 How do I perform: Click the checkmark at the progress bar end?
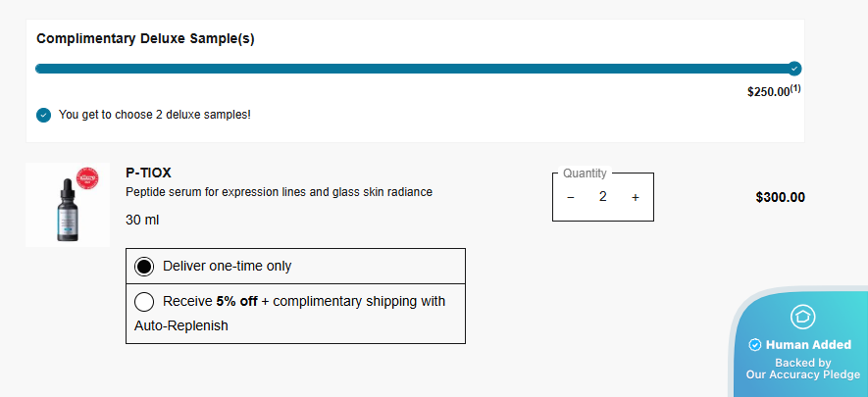click(794, 69)
